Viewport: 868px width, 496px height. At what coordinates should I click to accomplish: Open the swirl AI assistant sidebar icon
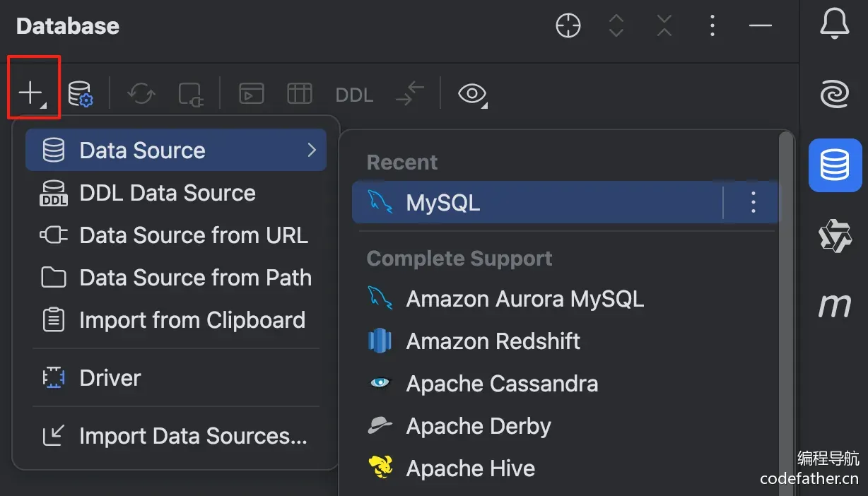point(835,94)
